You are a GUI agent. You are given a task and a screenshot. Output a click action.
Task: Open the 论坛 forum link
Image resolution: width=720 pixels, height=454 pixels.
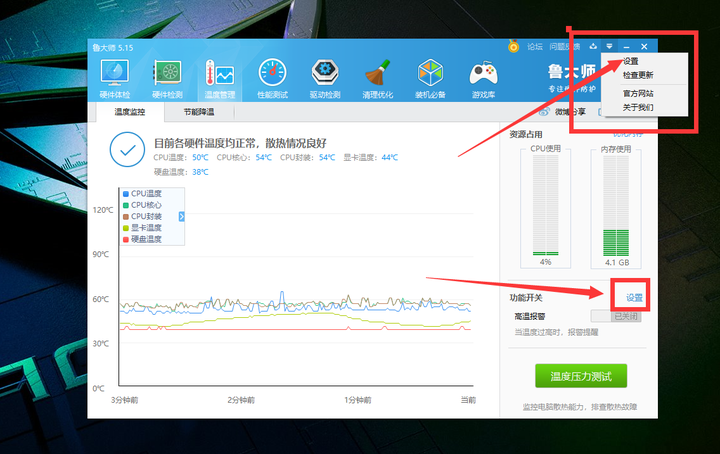(534, 46)
